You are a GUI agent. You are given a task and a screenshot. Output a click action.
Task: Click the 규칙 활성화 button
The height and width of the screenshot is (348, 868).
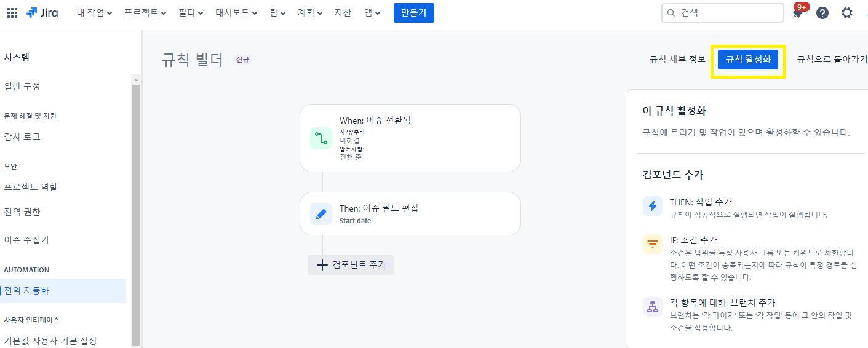[748, 60]
